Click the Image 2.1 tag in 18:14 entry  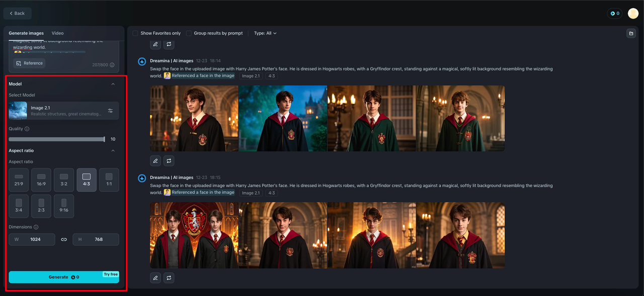pyautogui.click(x=251, y=76)
